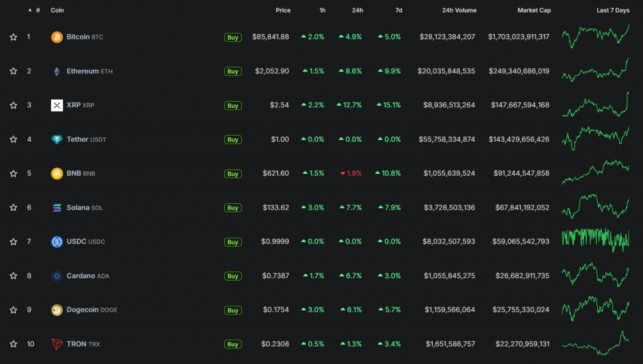Open the Bitcoin BTC coin page

pyautogui.click(x=85, y=37)
